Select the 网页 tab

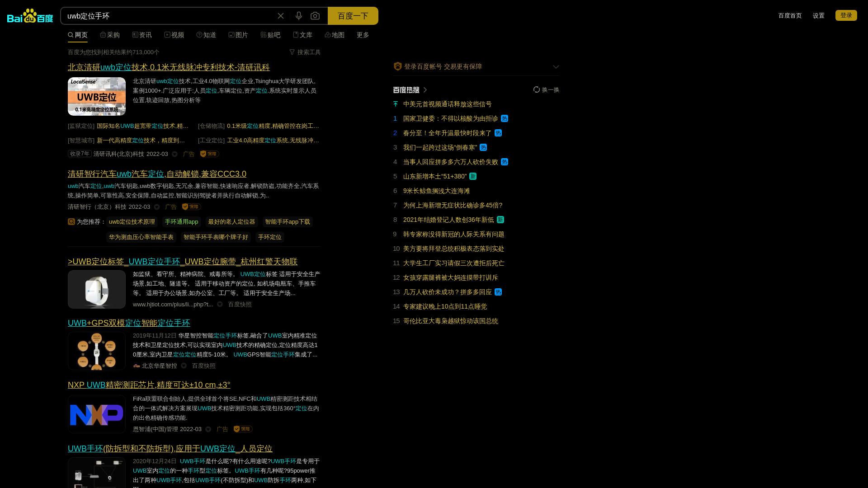(x=78, y=35)
